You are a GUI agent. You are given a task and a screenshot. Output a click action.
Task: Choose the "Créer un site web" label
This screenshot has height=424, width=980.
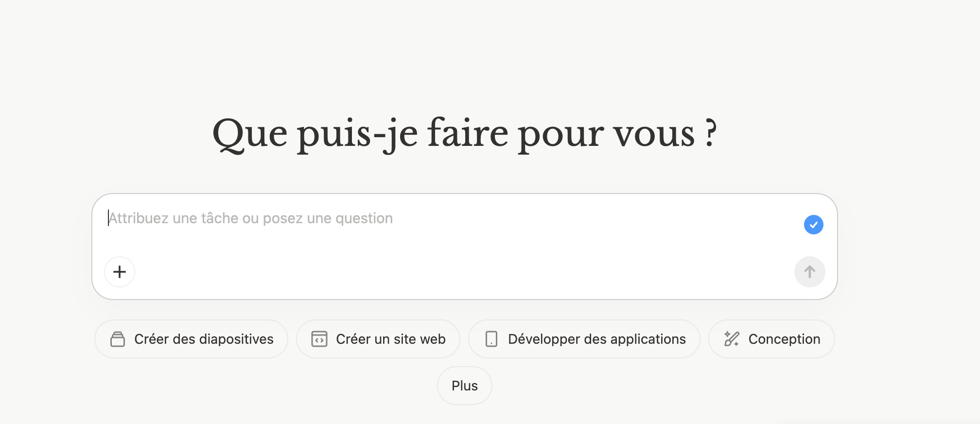click(390, 339)
